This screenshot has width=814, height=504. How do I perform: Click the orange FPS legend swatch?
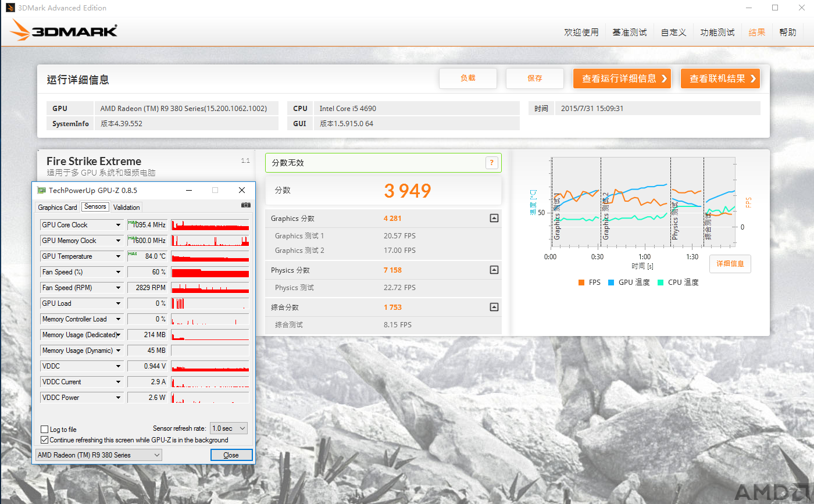581,283
